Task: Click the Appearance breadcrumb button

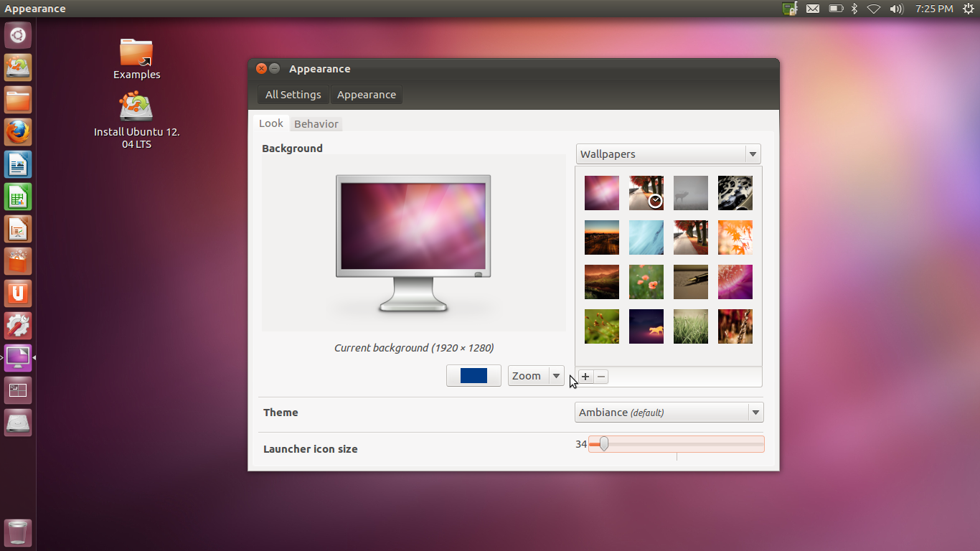Action: pyautogui.click(x=367, y=95)
